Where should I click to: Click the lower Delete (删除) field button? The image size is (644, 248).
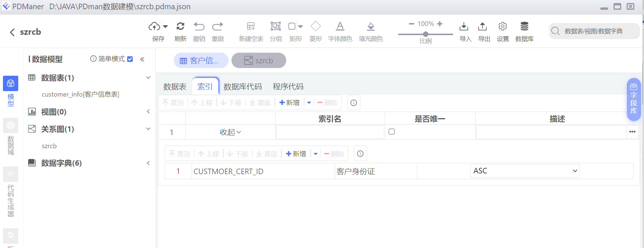click(334, 154)
